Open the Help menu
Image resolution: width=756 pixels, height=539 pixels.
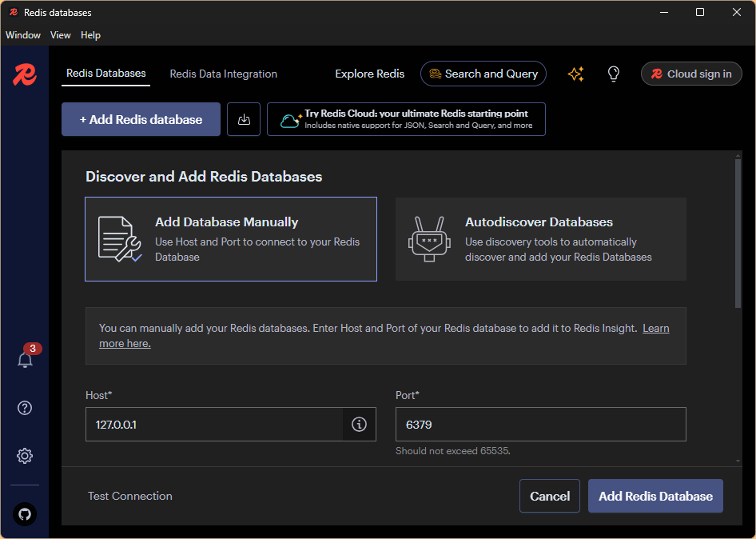pyautogui.click(x=90, y=35)
